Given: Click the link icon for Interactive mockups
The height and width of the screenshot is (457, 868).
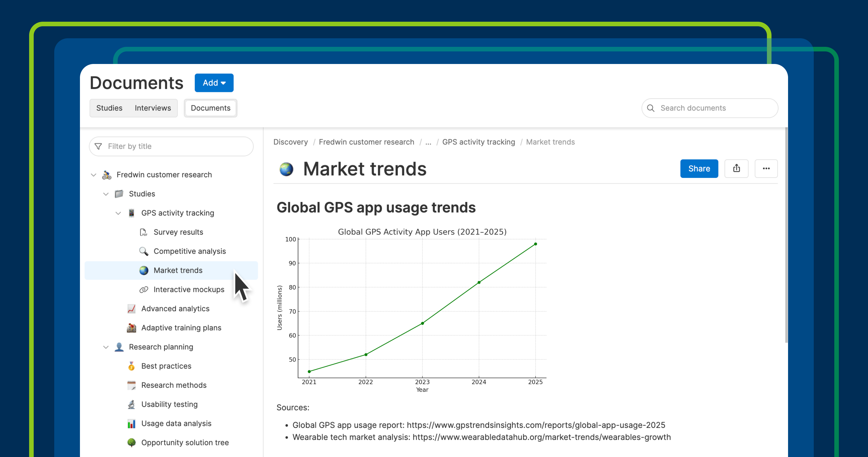Looking at the screenshot, I should (x=144, y=290).
